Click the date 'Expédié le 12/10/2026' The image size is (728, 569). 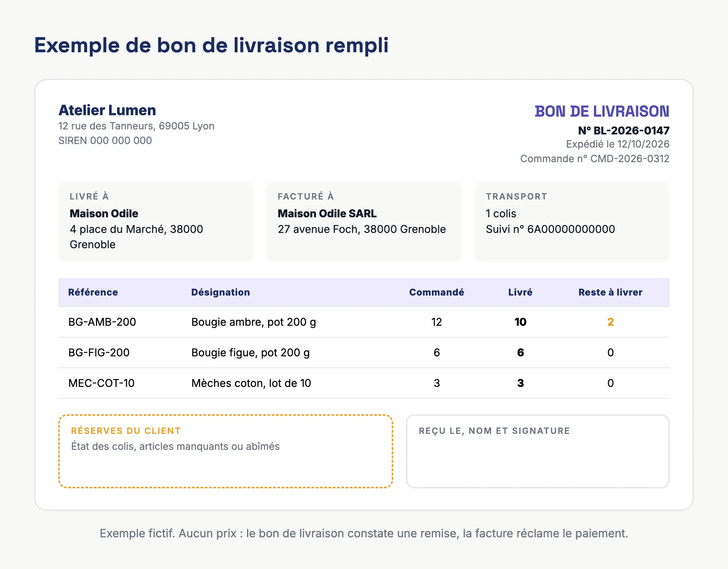coord(617,144)
